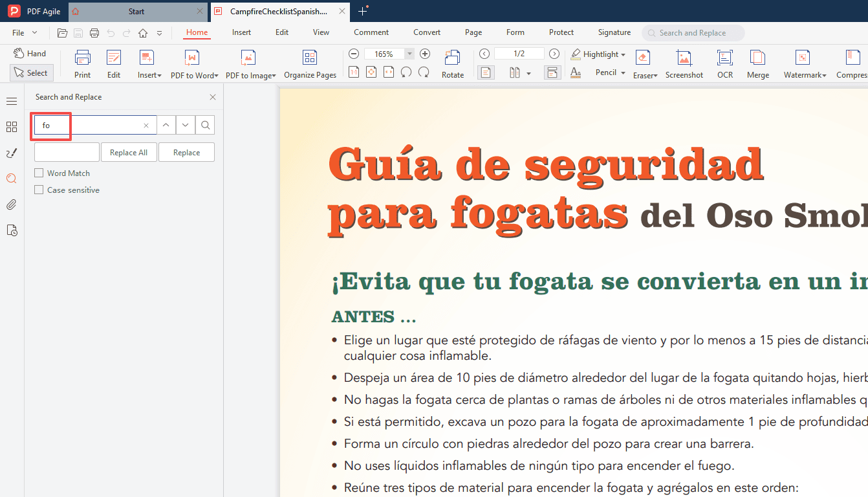Click the Replace All button
This screenshot has height=497, width=868.
[x=129, y=151]
